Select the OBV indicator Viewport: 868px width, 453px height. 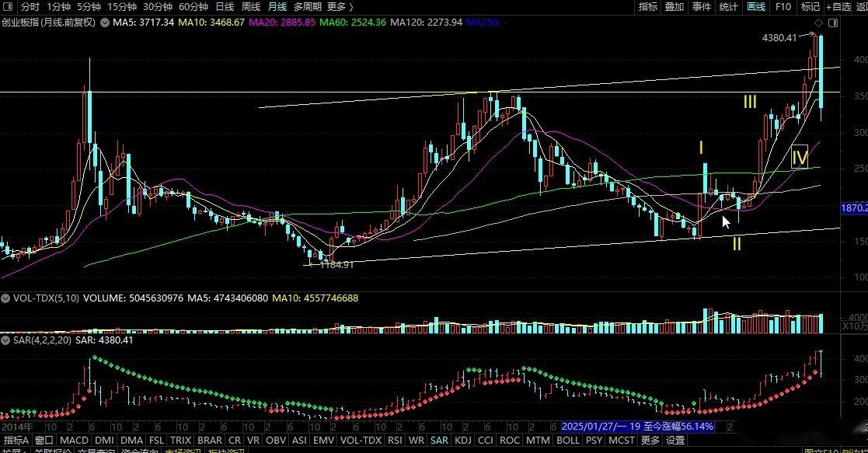276,441
